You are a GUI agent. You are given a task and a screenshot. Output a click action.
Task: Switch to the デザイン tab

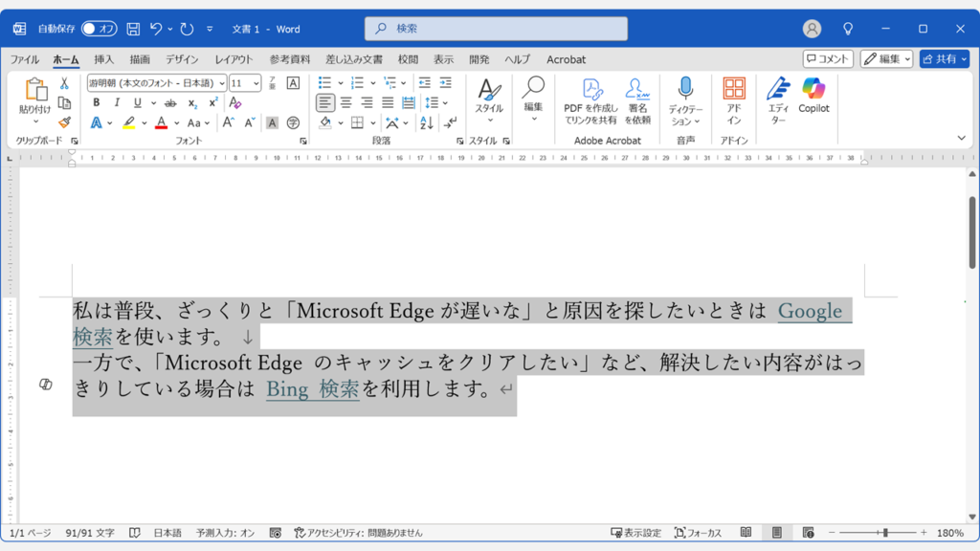tap(182, 59)
